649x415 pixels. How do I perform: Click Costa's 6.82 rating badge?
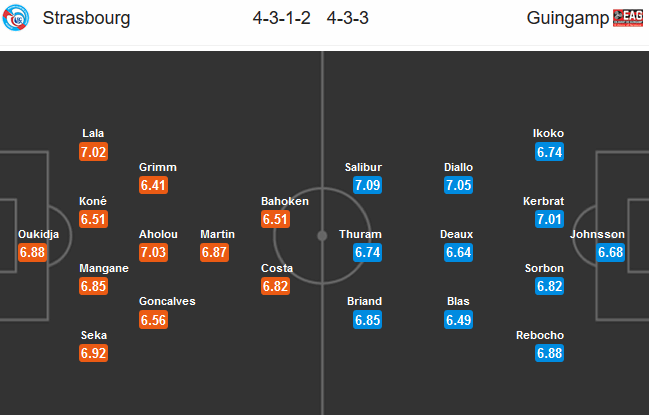[276, 286]
